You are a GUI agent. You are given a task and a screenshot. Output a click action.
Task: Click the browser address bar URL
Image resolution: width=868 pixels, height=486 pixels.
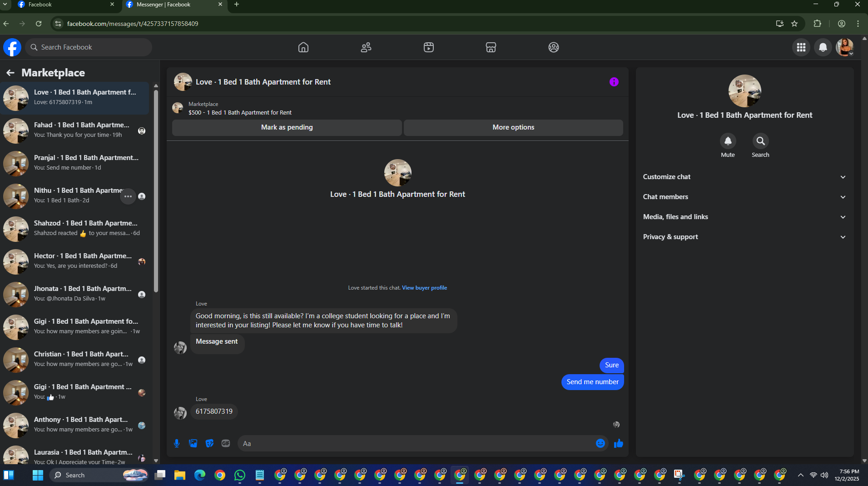(x=133, y=24)
